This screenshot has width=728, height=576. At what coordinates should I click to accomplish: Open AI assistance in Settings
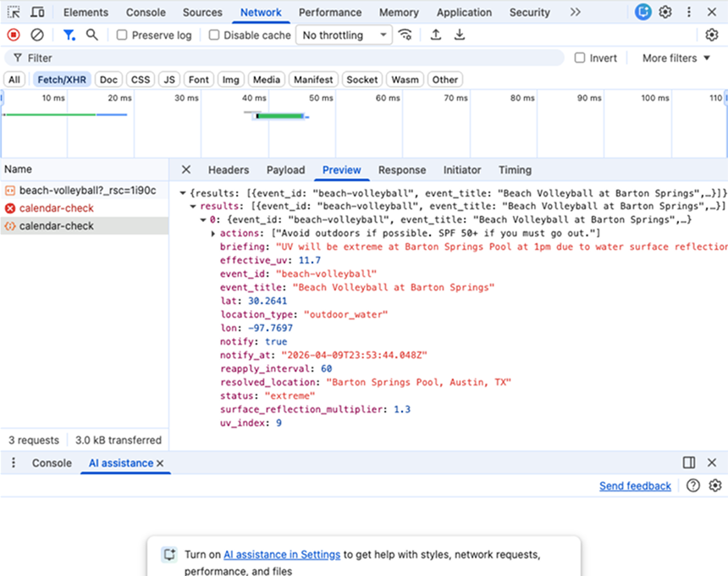click(282, 555)
